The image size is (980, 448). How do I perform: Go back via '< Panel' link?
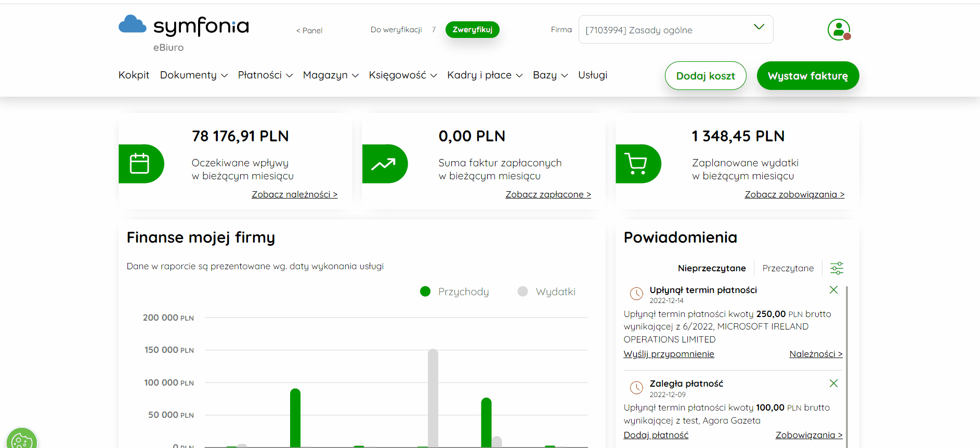(x=309, y=31)
